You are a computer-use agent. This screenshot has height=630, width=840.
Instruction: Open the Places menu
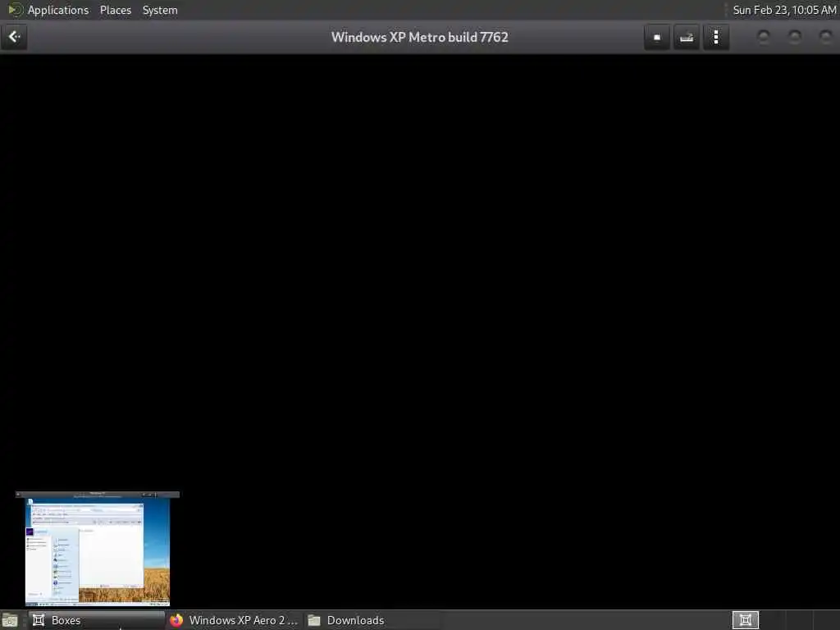[115, 10]
